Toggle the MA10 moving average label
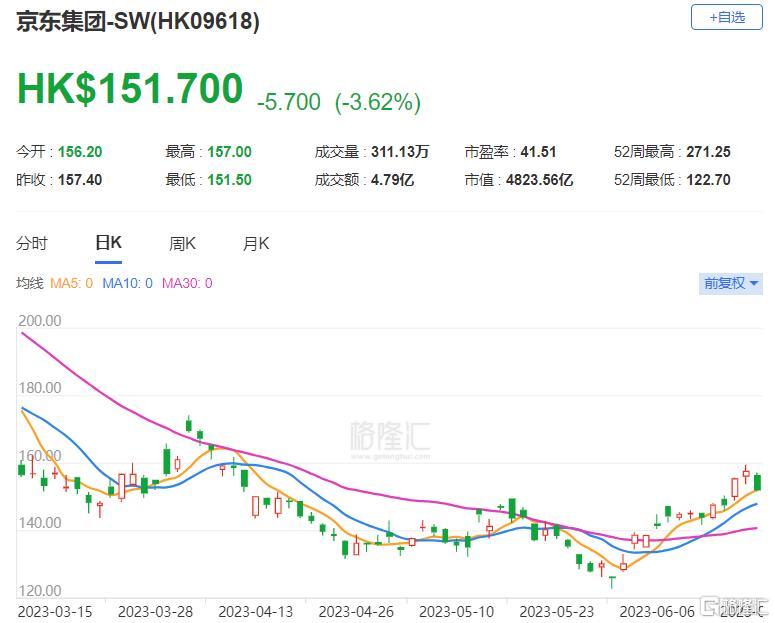Image resolution: width=775 pixels, height=623 pixels. tap(127, 283)
